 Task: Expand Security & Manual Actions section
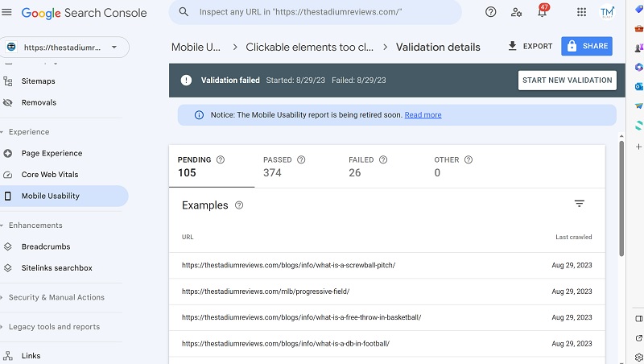coord(52,297)
